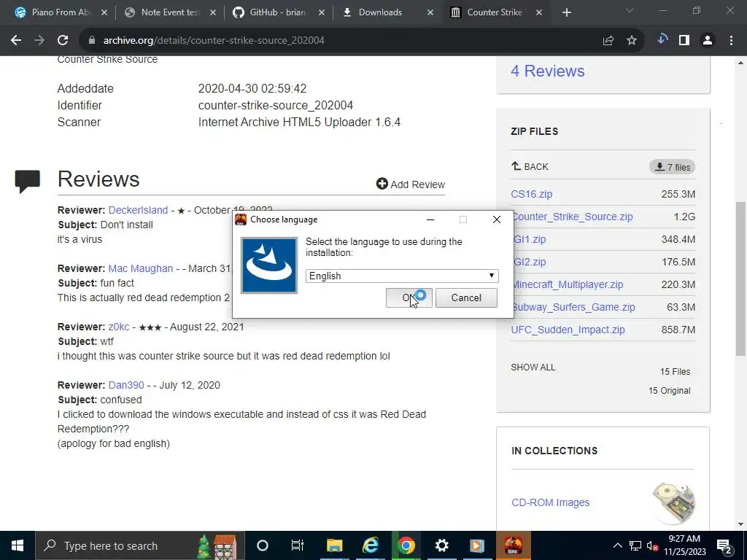Image resolution: width=747 pixels, height=560 pixels.
Task: Switch to the Note Event test tab
Action: coord(169,13)
